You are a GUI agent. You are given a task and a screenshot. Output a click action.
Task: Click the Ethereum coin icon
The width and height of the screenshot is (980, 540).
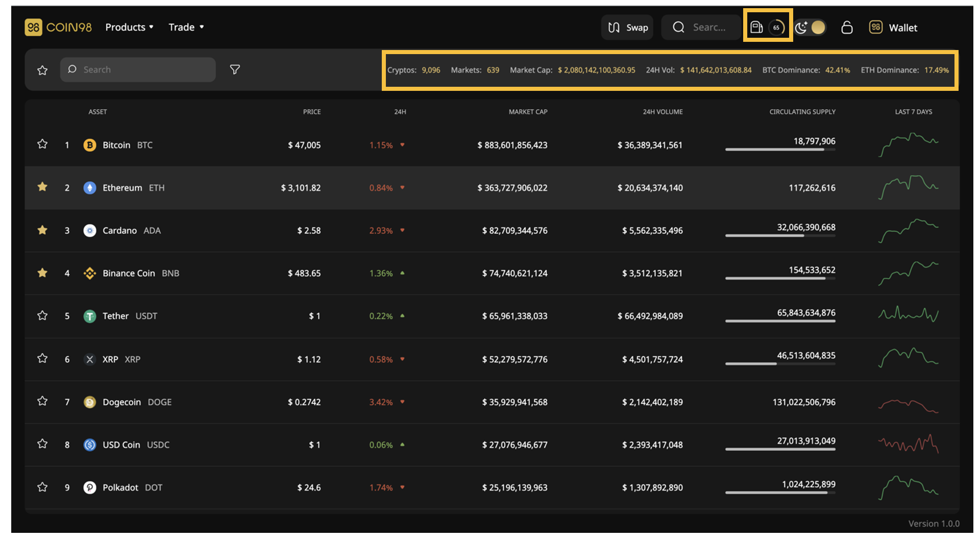[x=90, y=188]
